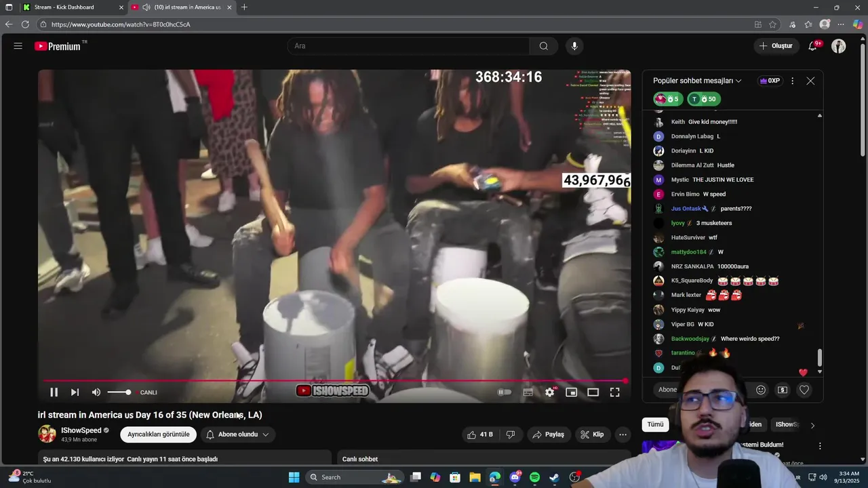Enable theater mode view
This screenshot has height=488, width=868.
click(593, 392)
